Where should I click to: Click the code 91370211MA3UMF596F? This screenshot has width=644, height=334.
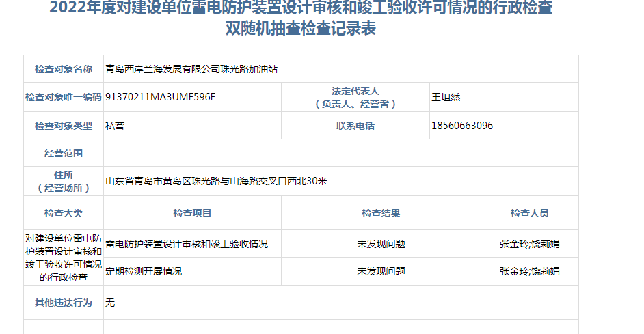[x=160, y=97]
